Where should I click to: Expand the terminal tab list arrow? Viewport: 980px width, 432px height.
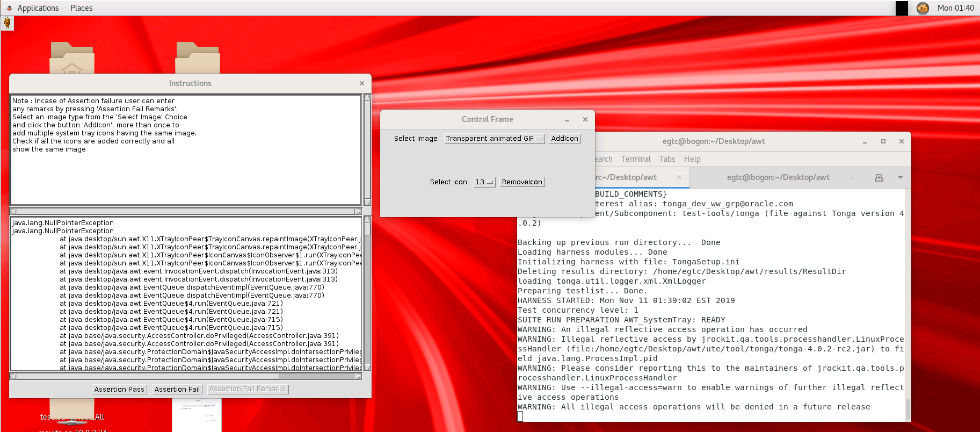(x=900, y=177)
